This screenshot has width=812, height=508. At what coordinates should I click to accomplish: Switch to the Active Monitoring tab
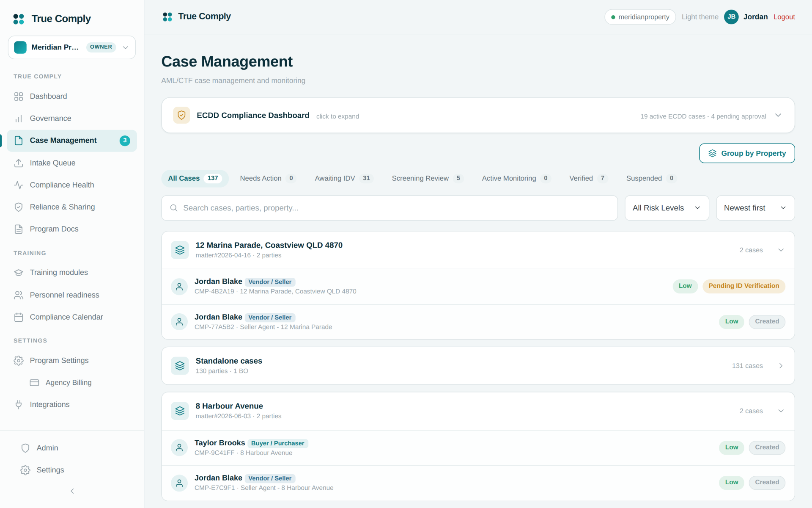click(x=516, y=178)
